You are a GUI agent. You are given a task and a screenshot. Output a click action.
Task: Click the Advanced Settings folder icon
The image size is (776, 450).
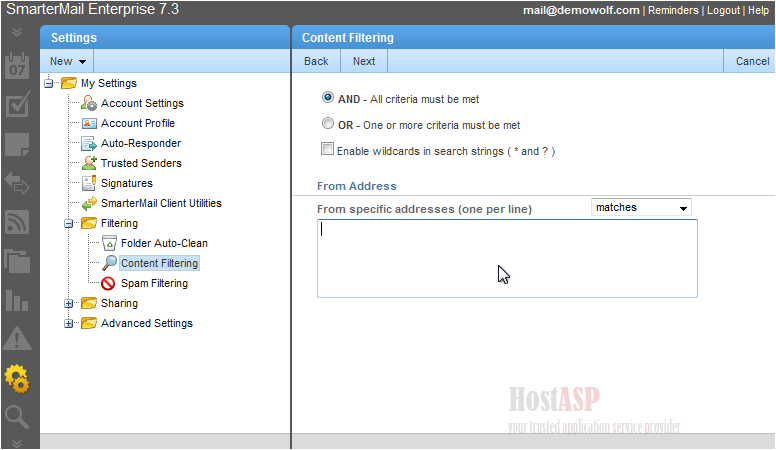[89, 323]
